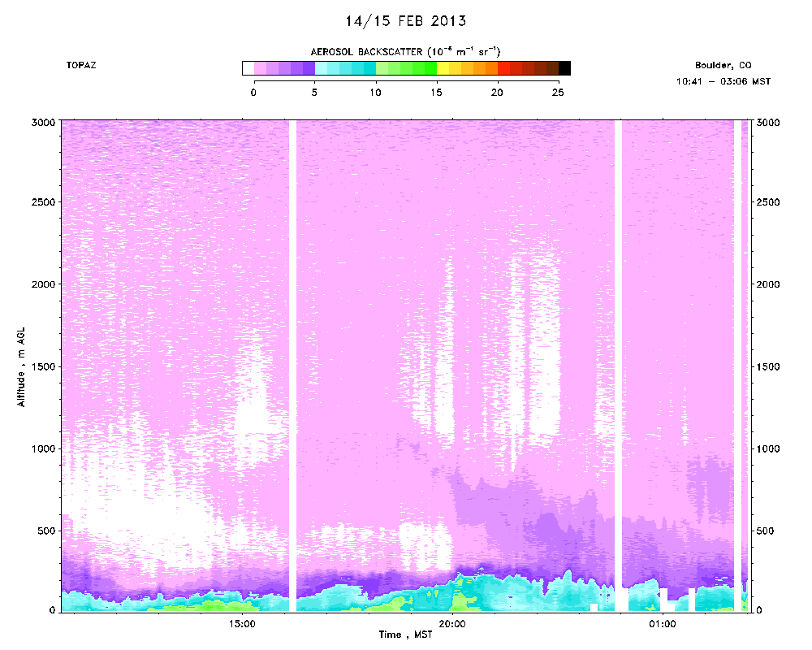812x650 pixels.
Task: Click the colorbar tick label "0"
Action: 253,93
